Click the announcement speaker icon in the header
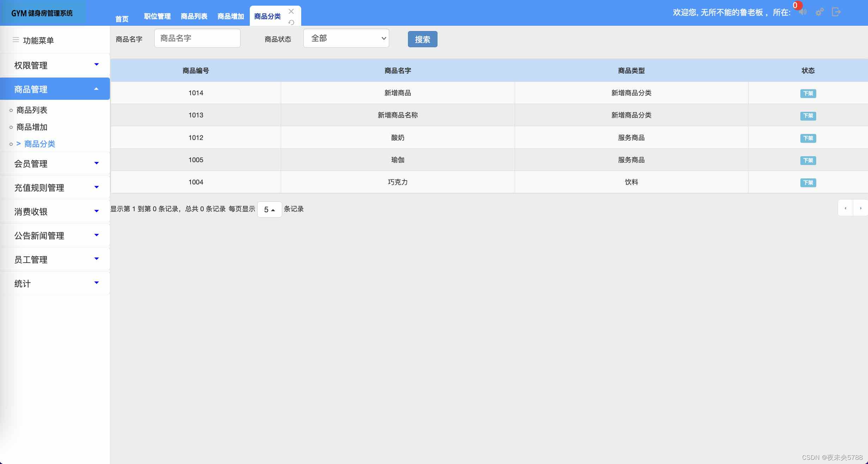 point(803,12)
